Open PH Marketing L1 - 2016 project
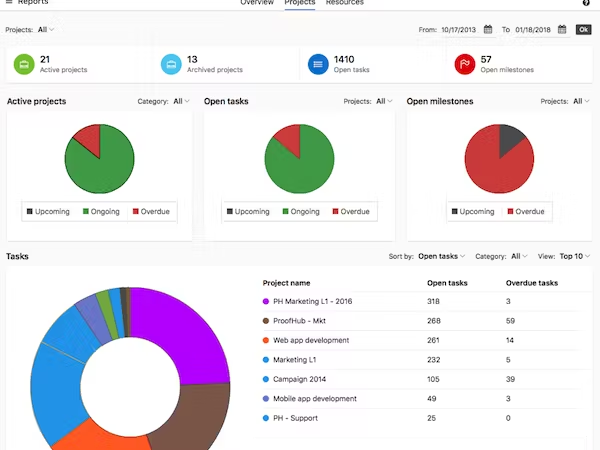 coord(312,301)
